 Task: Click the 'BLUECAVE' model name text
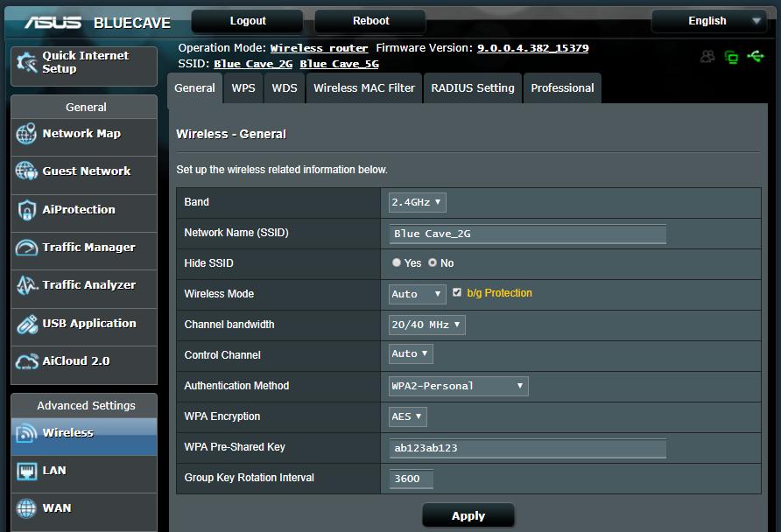coord(132,23)
